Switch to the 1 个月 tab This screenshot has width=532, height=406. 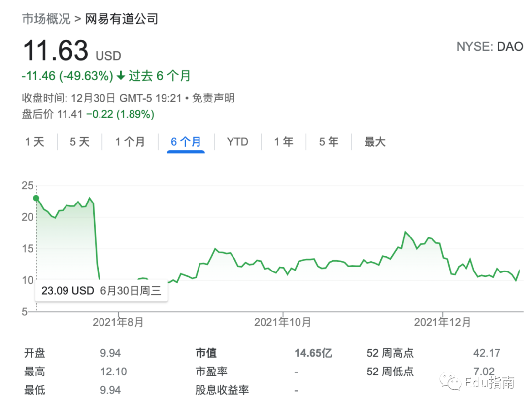coord(130,142)
